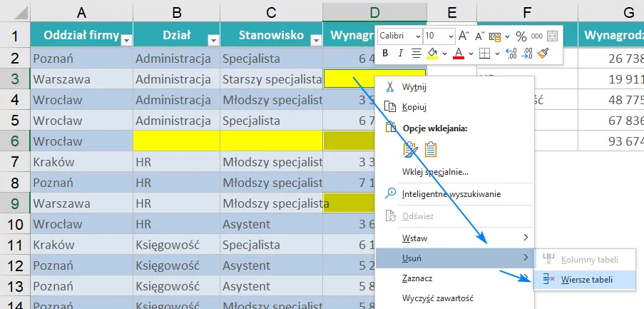The height and width of the screenshot is (309, 644).
Task: Choose Kopiuj from context menu
Action: tap(455, 107)
